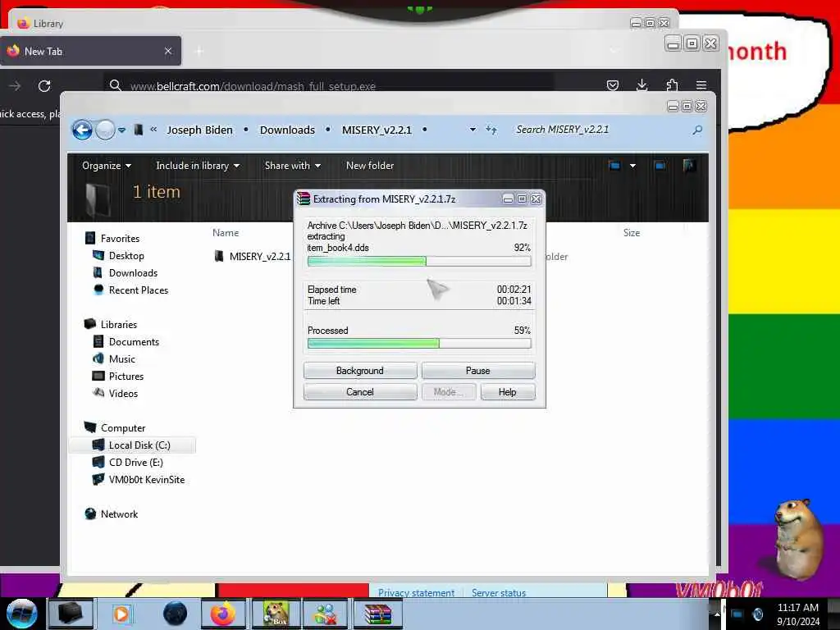Open the Share with menu
The image size is (840, 630).
[x=293, y=166]
